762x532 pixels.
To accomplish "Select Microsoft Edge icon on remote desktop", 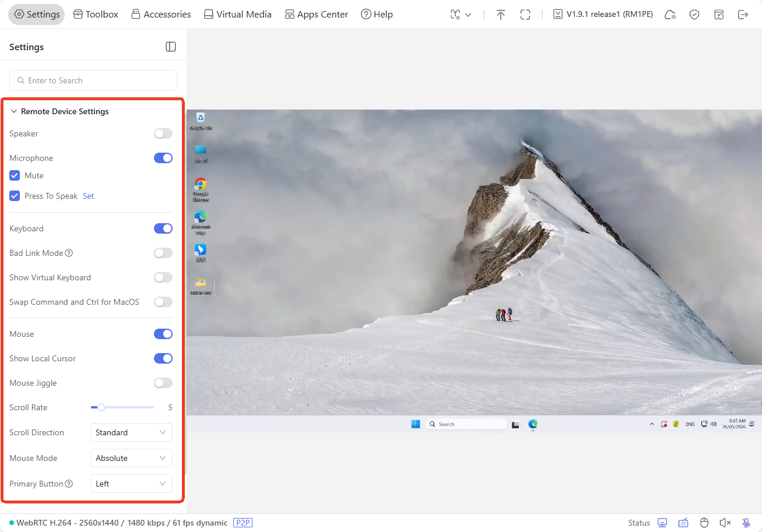I will pos(201,223).
